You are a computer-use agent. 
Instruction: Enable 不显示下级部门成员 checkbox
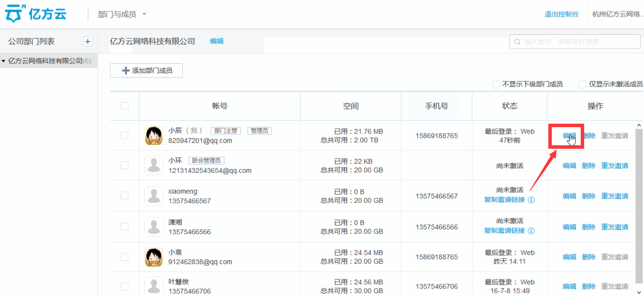click(x=496, y=84)
